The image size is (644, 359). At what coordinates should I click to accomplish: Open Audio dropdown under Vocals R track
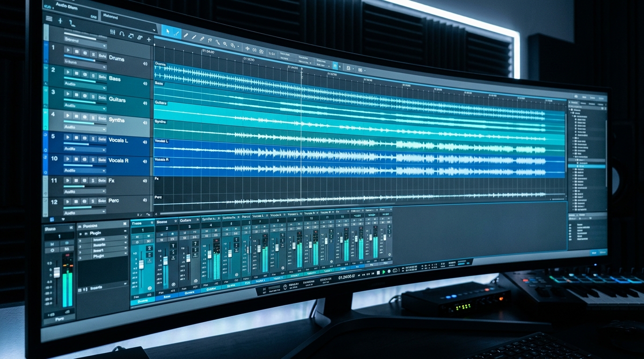tap(85, 170)
